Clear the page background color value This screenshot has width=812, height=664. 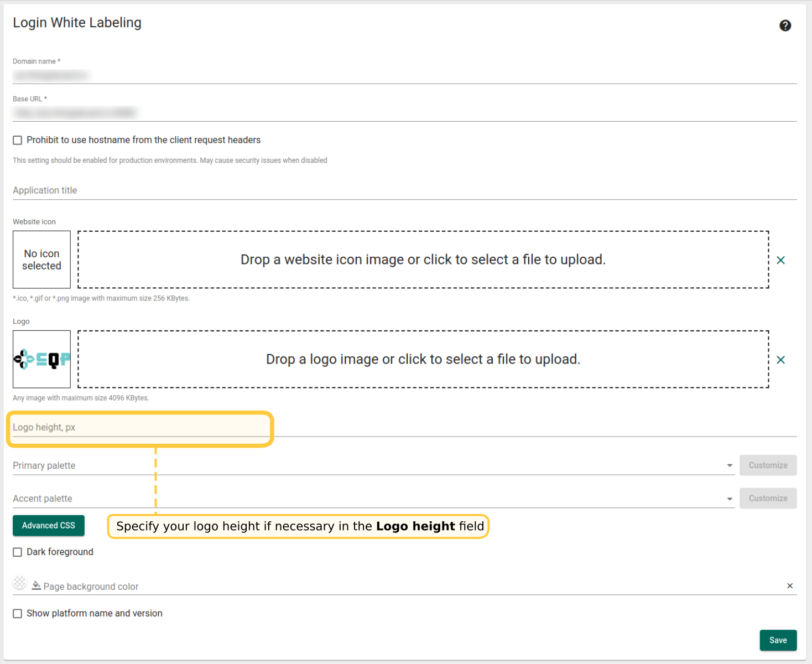(x=789, y=586)
